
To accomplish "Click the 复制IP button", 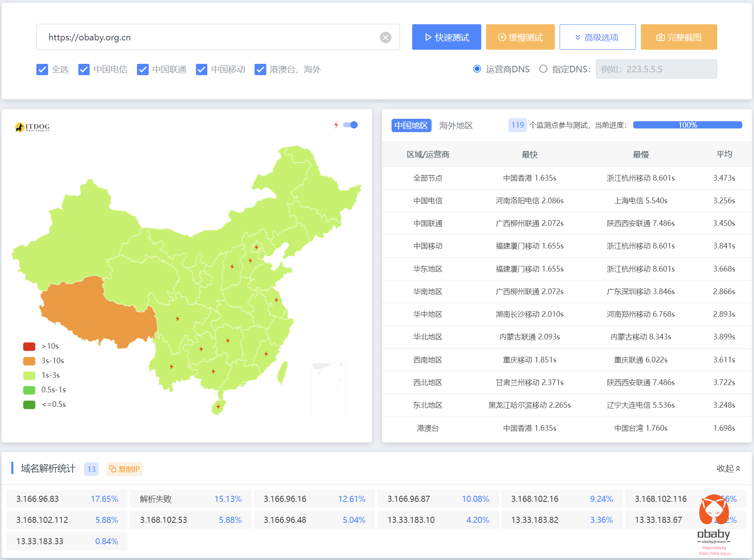I will tap(124, 469).
